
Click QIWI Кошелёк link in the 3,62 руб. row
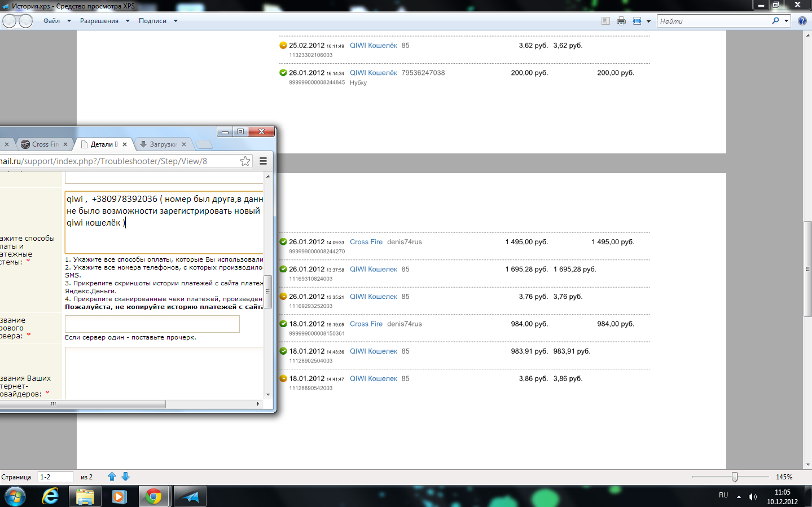point(374,46)
